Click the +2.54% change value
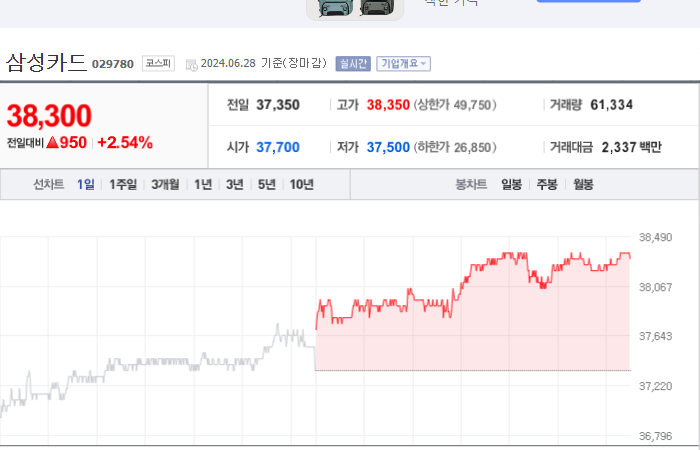 [125, 143]
